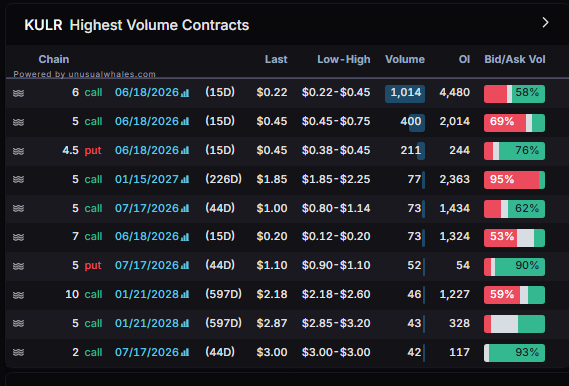Image resolution: width=569 pixels, height=386 pixels.
Task: Open the chart icon beside 01/15/2027
Action: pos(185,180)
